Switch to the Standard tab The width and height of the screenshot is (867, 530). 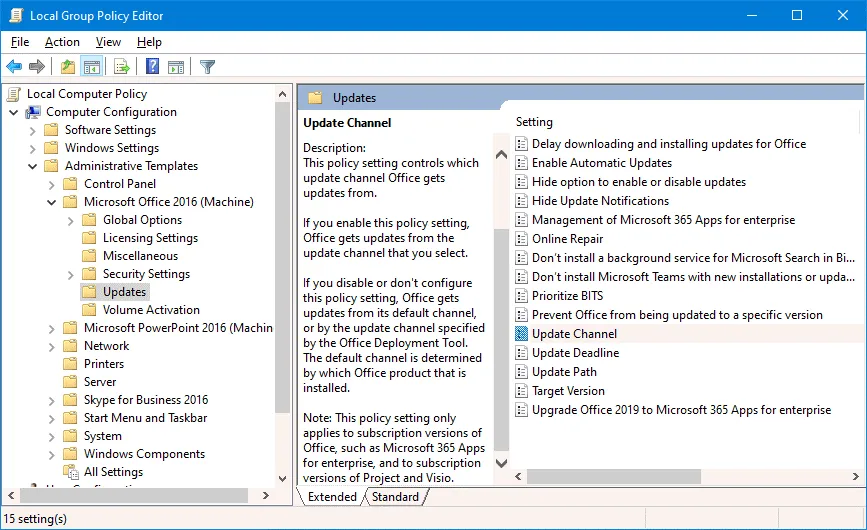coord(394,497)
